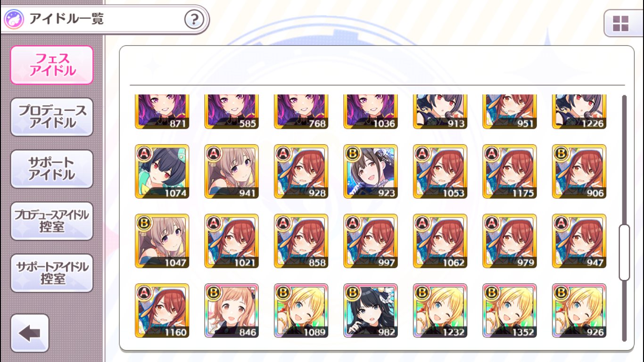644x362 pixels.
Task: Open the B-rank idol card showing 923
Action: pyautogui.click(x=371, y=172)
